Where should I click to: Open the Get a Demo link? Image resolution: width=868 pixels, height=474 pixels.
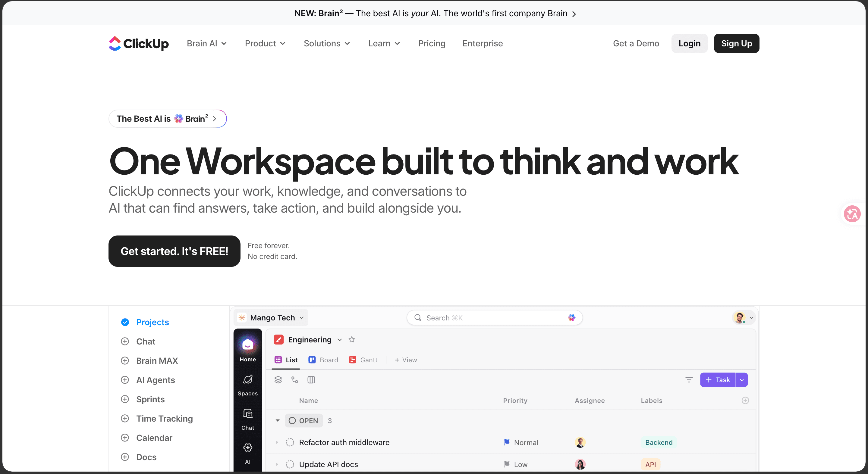[x=636, y=43]
